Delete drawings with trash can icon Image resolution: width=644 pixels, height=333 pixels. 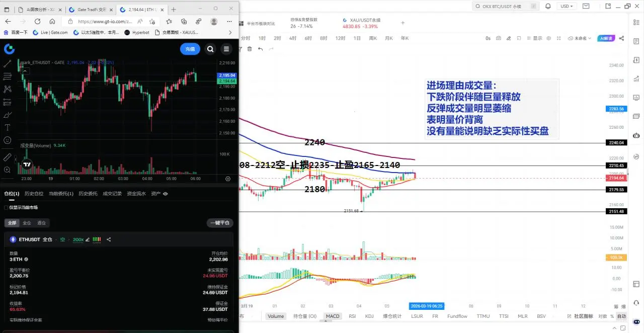(x=250, y=49)
